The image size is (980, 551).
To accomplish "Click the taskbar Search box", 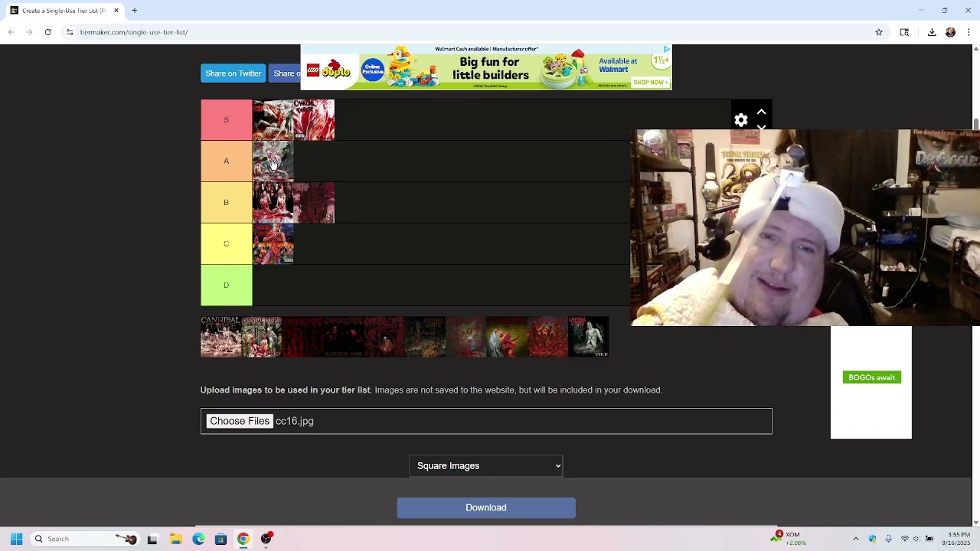I will coord(84,539).
